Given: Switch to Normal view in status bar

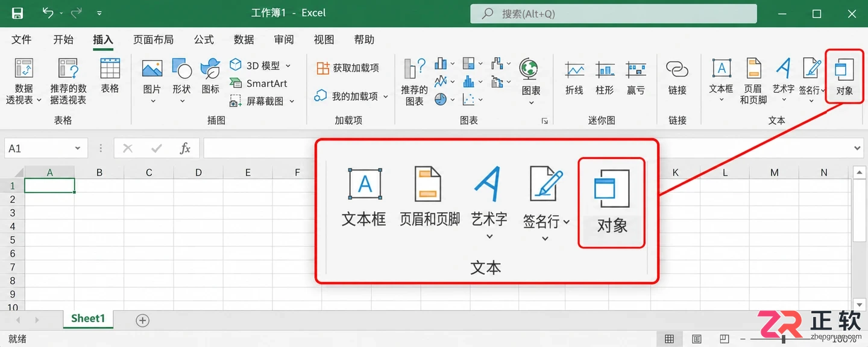Looking at the screenshot, I should click(x=669, y=339).
